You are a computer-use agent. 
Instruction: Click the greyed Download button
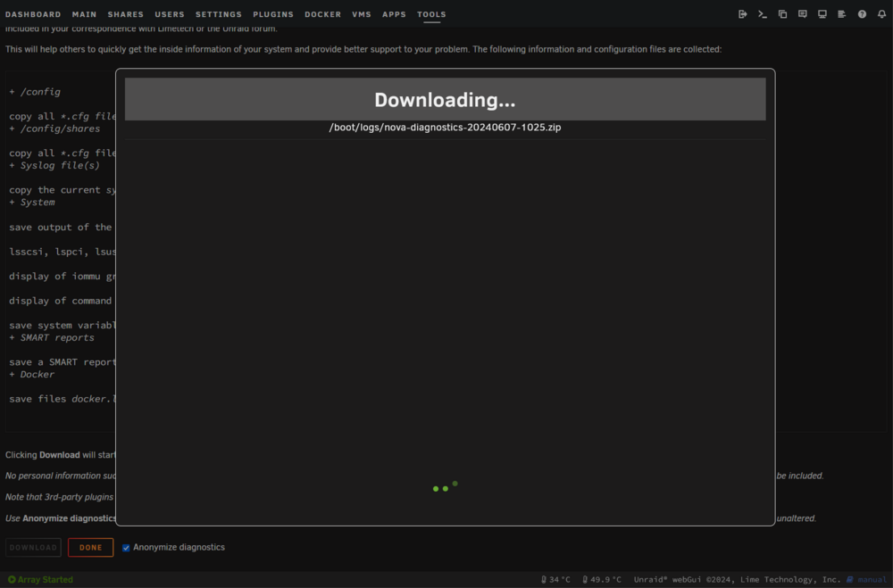pyautogui.click(x=33, y=548)
